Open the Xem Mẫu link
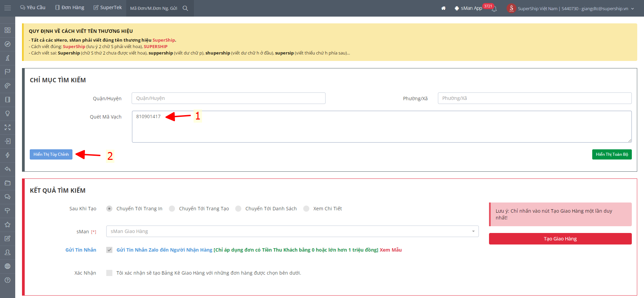The image size is (644, 298). (x=391, y=250)
